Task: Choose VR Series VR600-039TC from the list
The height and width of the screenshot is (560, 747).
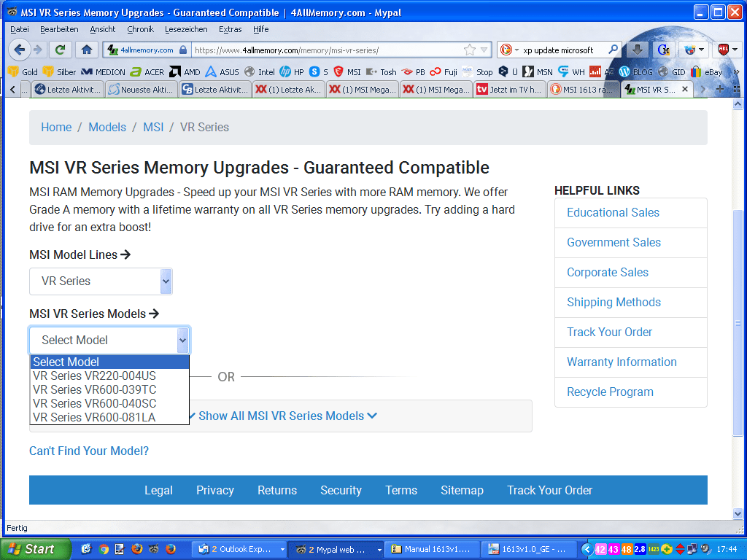Action: (110, 389)
